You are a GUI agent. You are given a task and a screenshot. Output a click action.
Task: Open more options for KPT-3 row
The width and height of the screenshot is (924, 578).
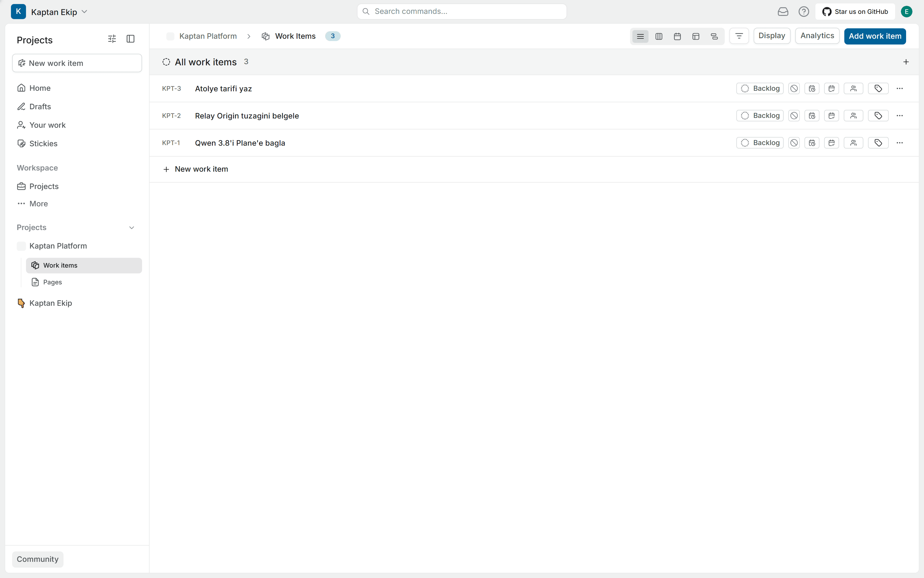point(899,88)
